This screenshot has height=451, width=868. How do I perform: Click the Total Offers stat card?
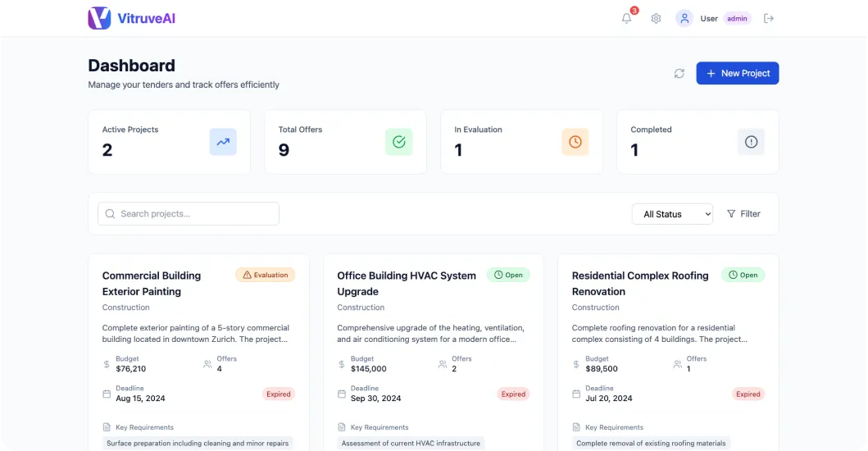pos(345,142)
